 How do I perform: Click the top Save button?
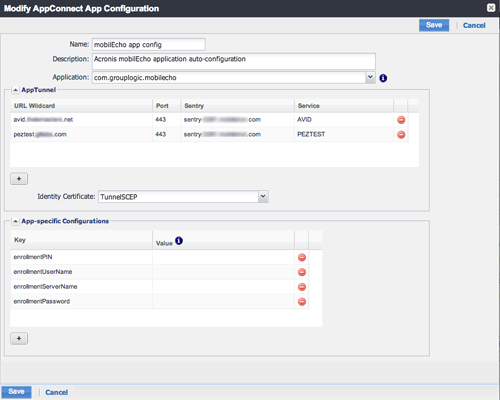(434, 25)
